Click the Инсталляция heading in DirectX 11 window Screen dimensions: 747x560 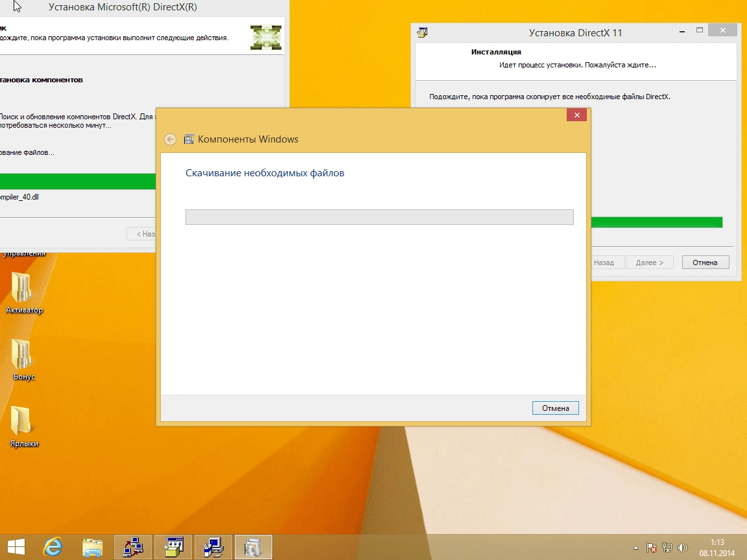pos(496,52)
